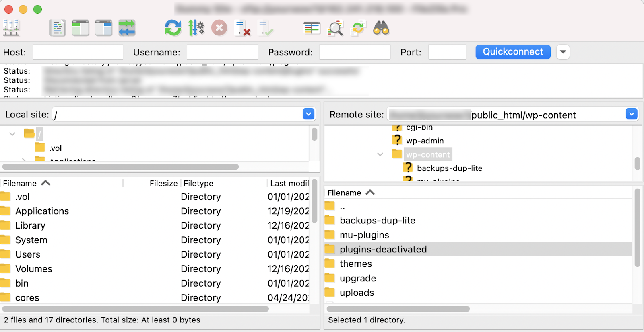Sort remote files by Filename header

(x=478, y=193)
